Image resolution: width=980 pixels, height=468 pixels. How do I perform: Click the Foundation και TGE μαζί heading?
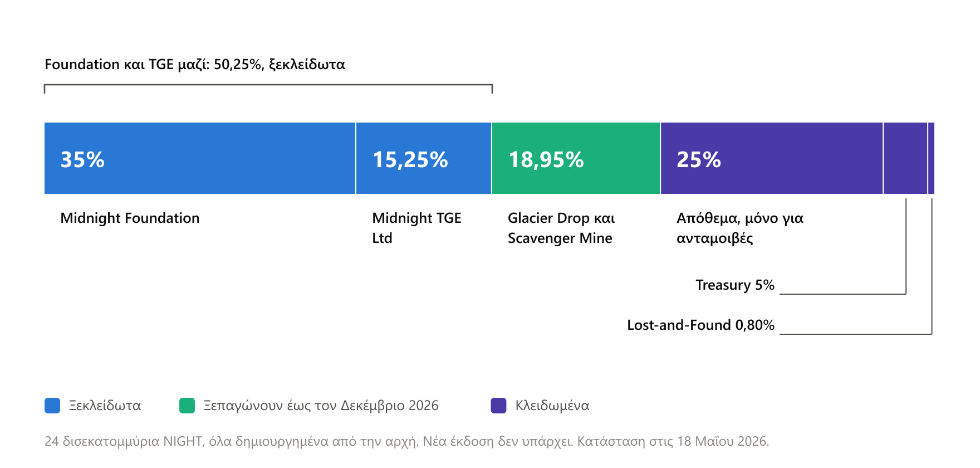(x=195, y=65)
